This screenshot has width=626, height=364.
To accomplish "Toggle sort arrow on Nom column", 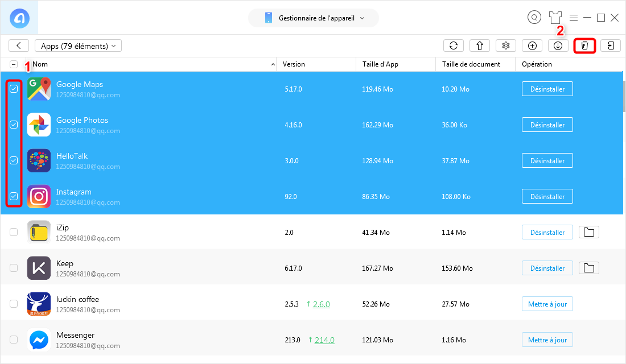I will [x=273, y=64].
